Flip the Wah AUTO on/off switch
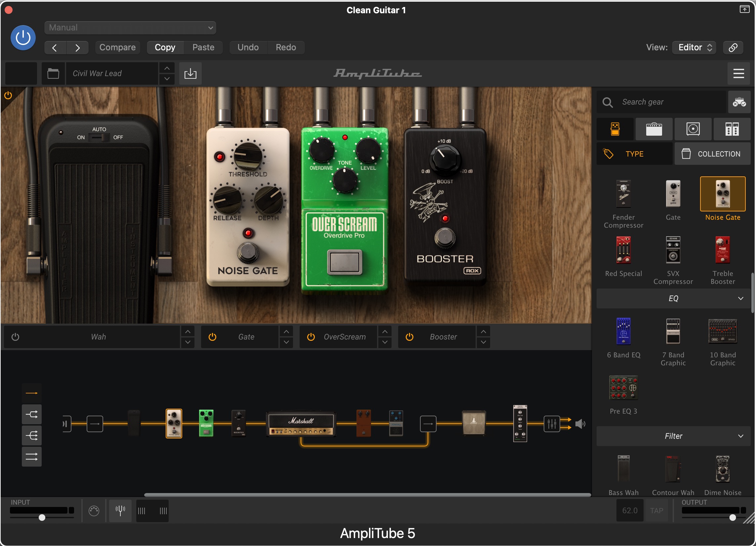Image resolution: width=756 pixels, height=546 pixels. [x=99, y=137]
